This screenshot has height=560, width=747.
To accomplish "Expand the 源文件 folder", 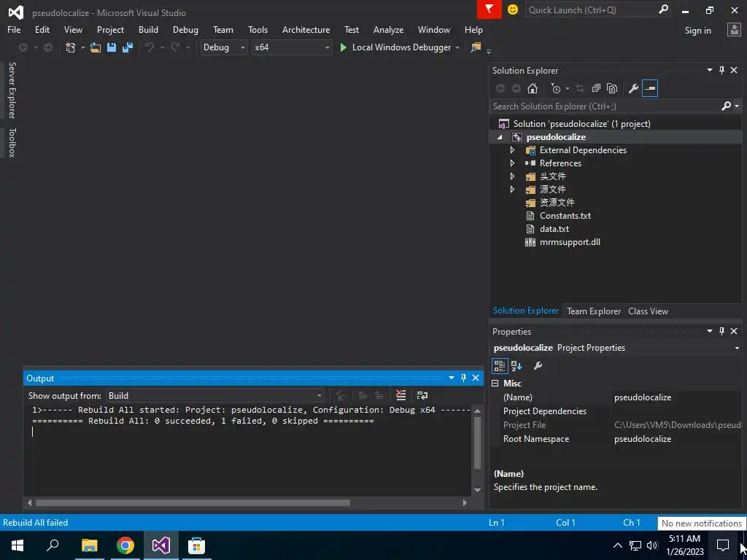I will click(512, 190).
